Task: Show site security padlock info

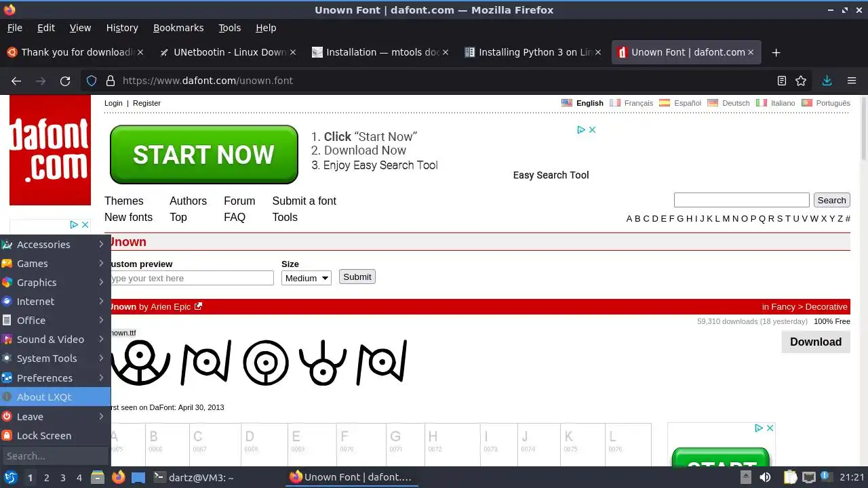Action: tap(111, 81)
